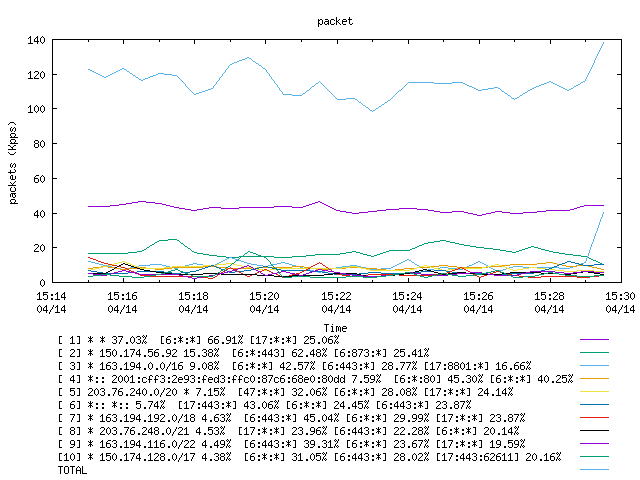Click the time label 15:24 04/14
The height and width of the screenshot is (480, 640).
click(x=407, y=302)
